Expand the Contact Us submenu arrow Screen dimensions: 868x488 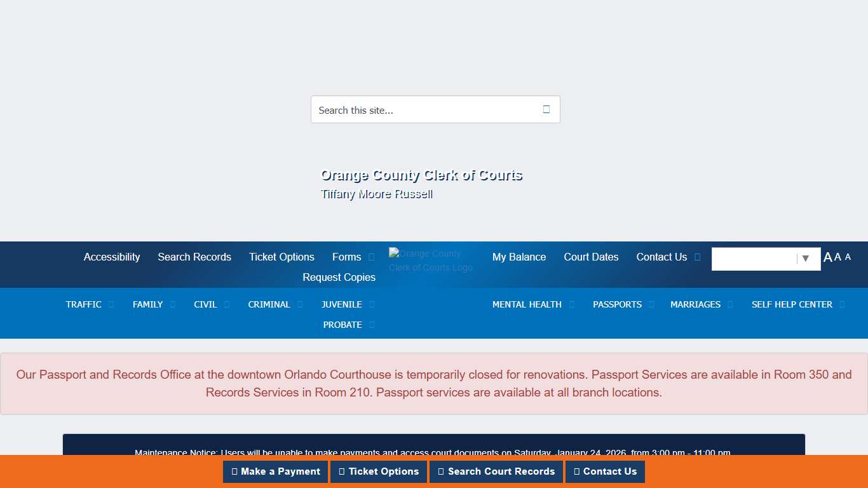pyautogui.click(x=697, y=257)
